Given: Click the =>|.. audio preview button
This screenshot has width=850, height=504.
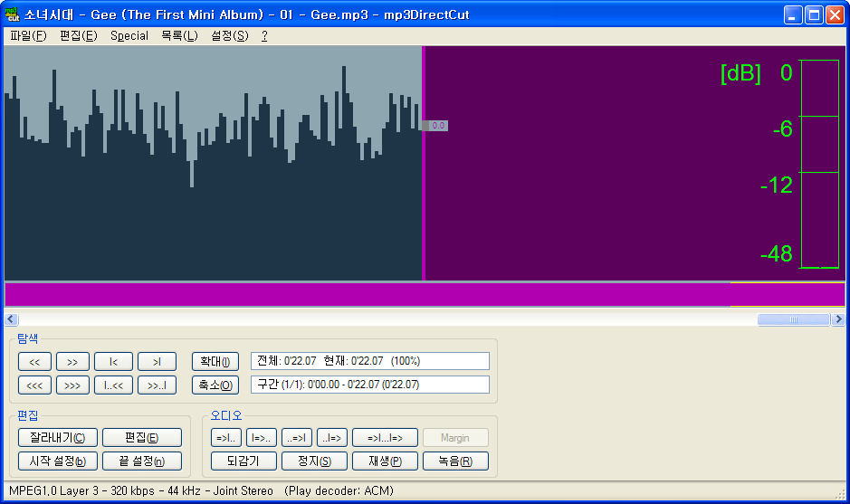Looking at the screenshot, I should pyautogui.click(x=226, y=437).
